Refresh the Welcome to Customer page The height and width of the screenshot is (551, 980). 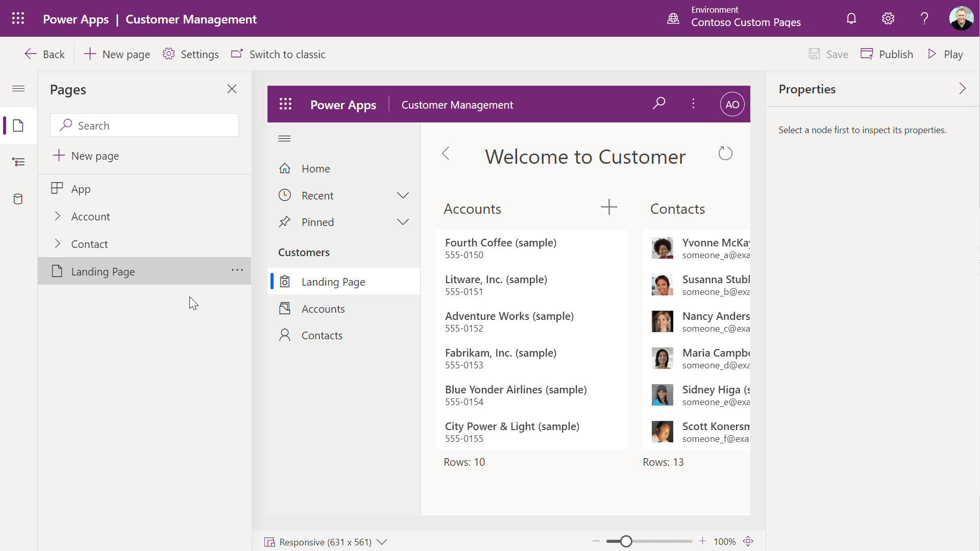coord(725,153)
